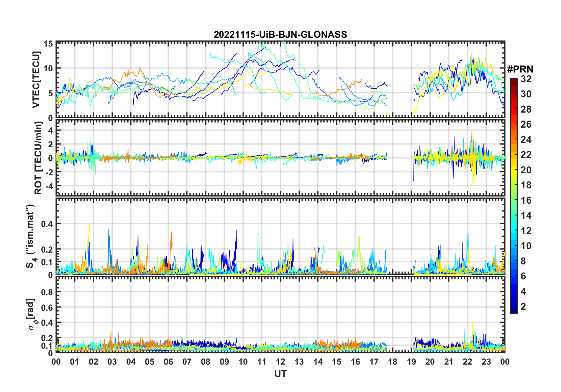
Task: Click x-axis tick label 23
Action: coord(486,362)
